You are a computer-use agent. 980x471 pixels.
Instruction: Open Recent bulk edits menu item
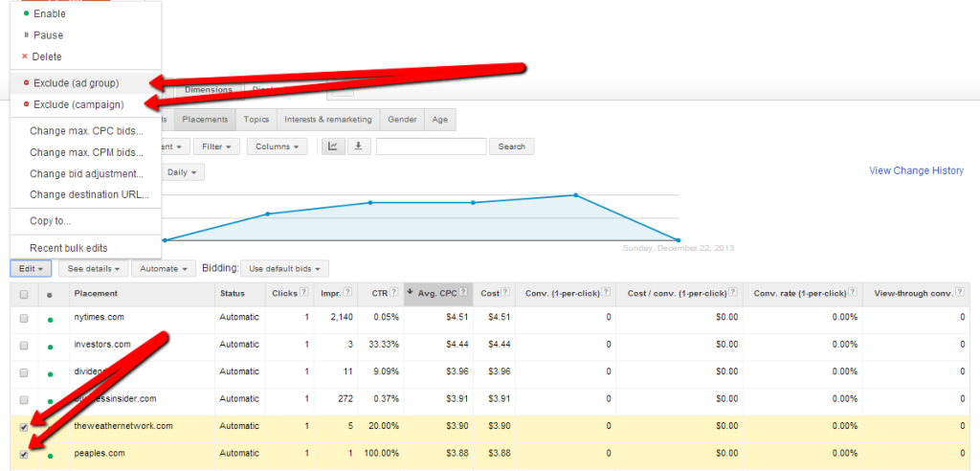[85, 248]
